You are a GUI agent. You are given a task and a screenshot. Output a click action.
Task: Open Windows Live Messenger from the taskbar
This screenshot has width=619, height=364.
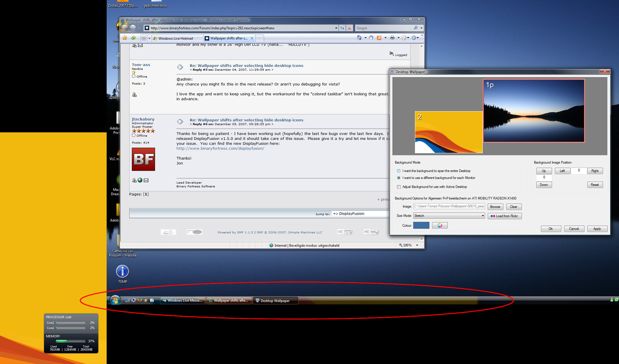tap(182, 301)
